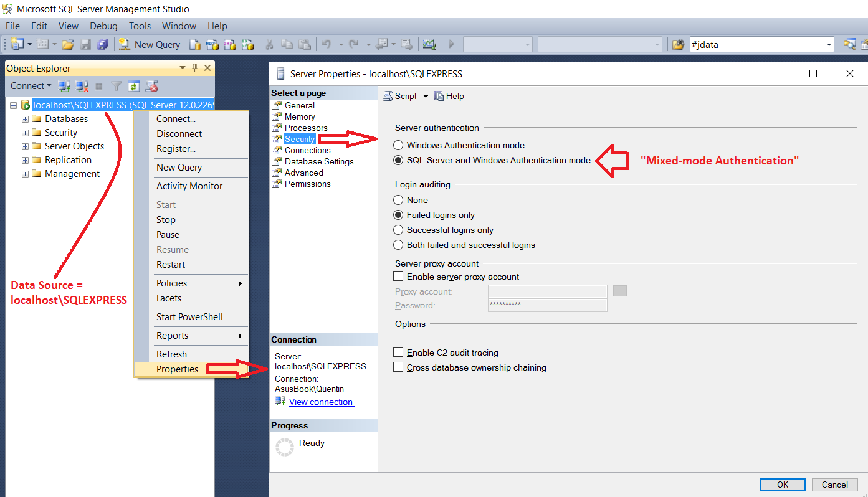Click the Stop square icon in Object Explorer
The height and width of the screenshot is (497, 868).
[x=98, y=86]
